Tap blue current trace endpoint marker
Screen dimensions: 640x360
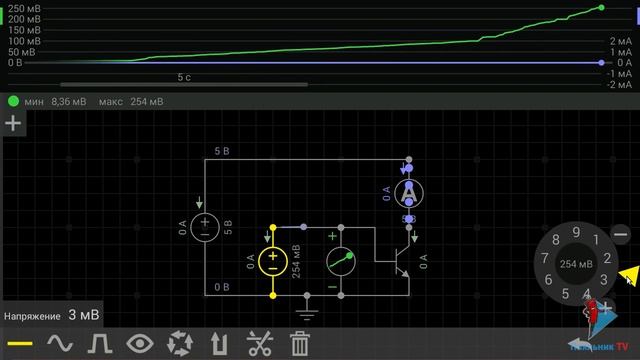(x=601, y=62)
